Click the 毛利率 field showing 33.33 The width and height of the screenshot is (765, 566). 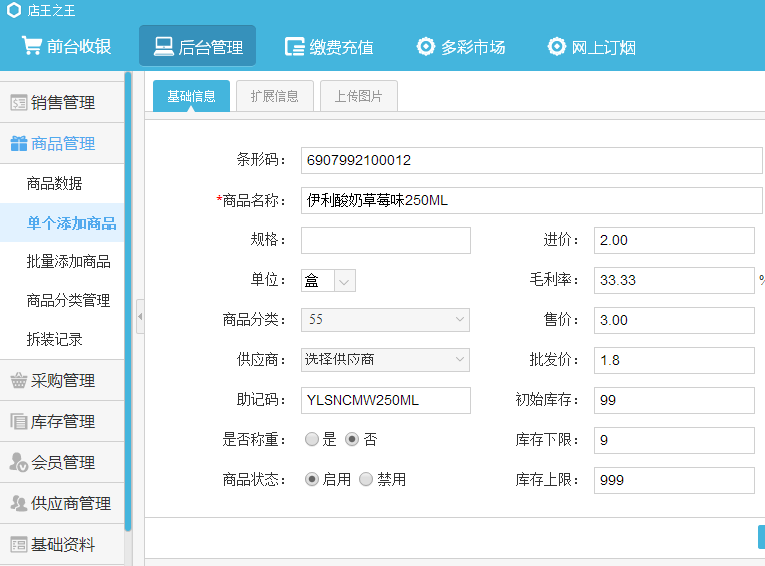(674, 280)
